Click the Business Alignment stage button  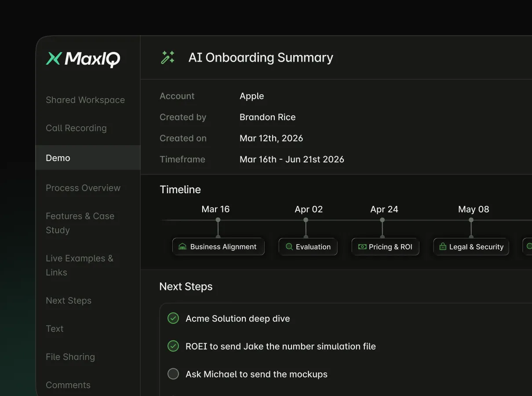[x=219, y=247]
